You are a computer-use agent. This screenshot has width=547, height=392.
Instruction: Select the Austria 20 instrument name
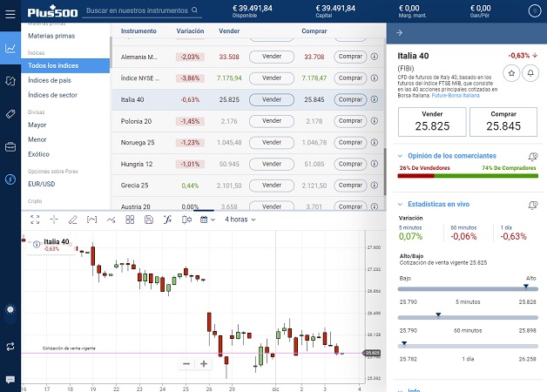pyautogui.click(x=135, y=206)
